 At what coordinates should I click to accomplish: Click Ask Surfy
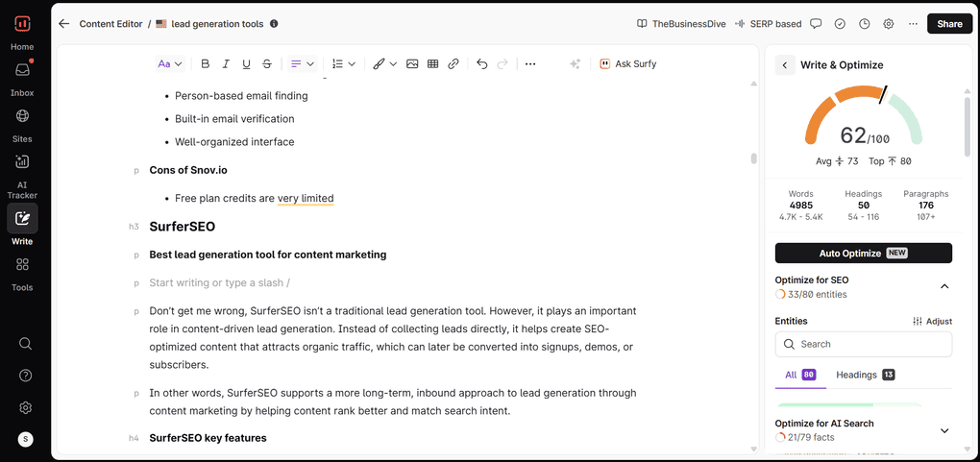pos(627,63)
